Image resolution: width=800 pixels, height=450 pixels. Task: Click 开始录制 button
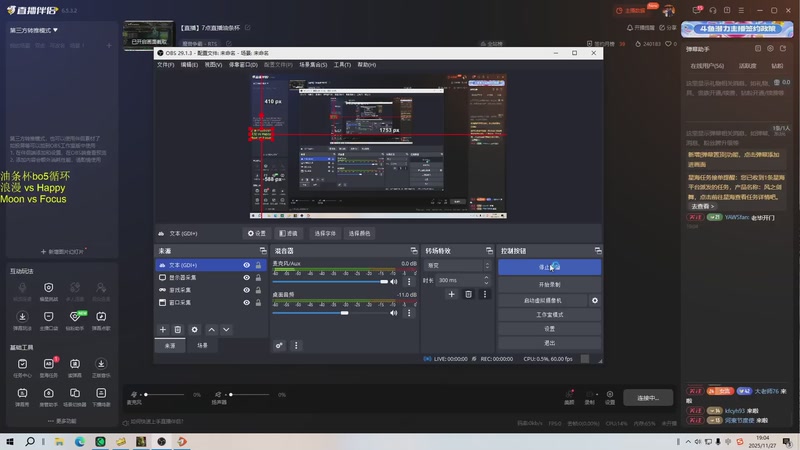pos(549,284)
